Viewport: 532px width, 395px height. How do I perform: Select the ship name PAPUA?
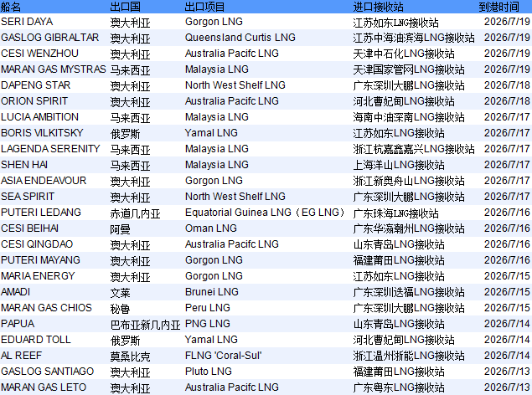pos(18,324)
